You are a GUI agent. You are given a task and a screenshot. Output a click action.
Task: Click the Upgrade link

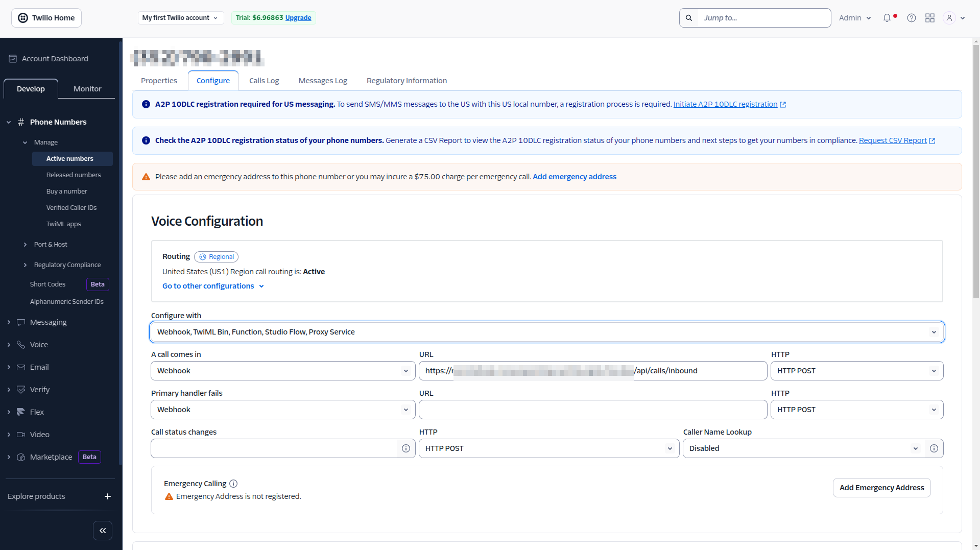[298, 18]
